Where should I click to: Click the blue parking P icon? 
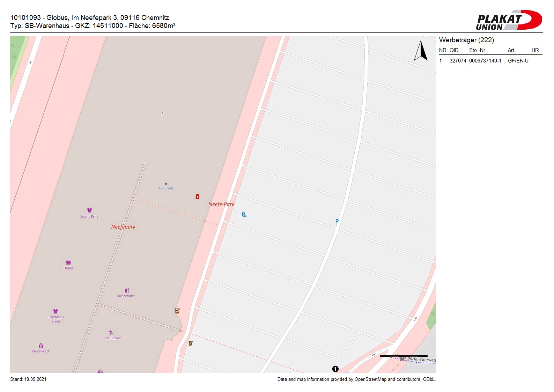pos(337,221)
